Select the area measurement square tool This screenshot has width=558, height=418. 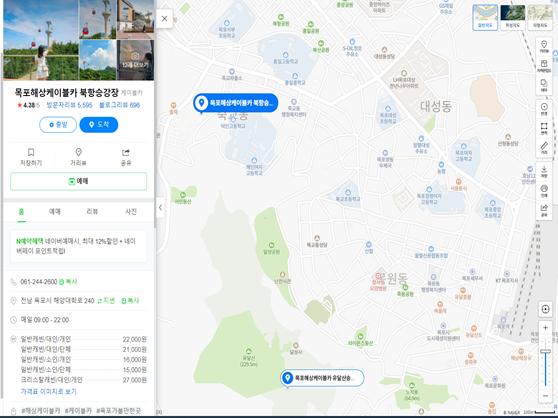point(544,128)
